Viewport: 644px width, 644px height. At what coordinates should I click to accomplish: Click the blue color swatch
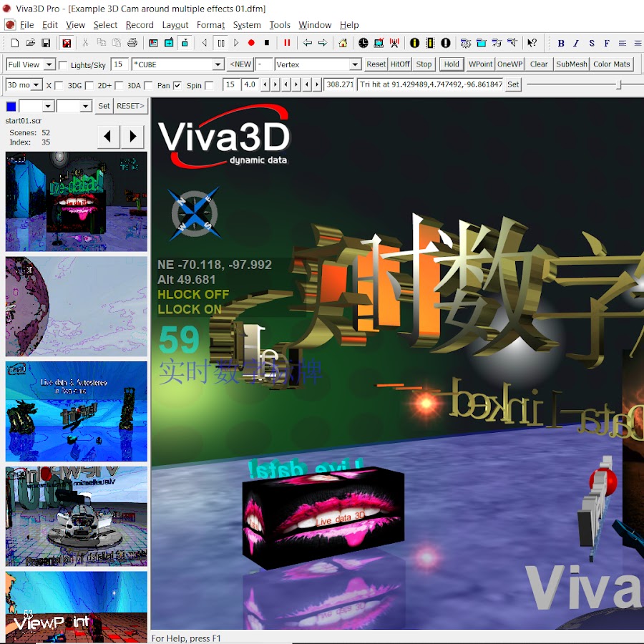click(x=11, y=107)
